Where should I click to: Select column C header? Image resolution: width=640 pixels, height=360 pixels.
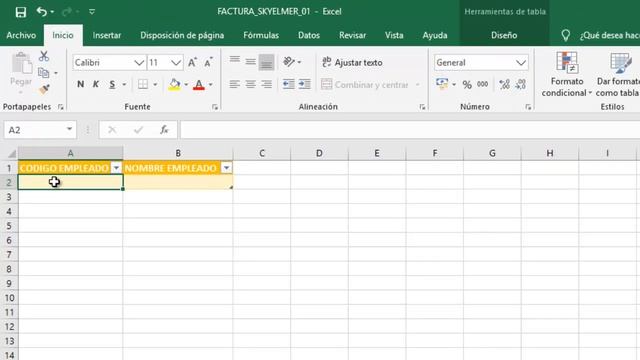click(262, 153)
